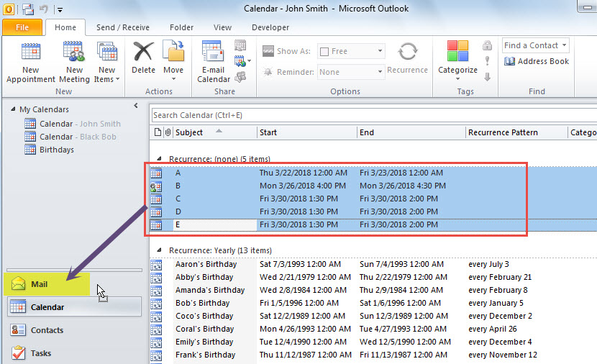This screenshot has width=597, height=364.
Task: Click the Delete icon in Actions
Action: 144,52
